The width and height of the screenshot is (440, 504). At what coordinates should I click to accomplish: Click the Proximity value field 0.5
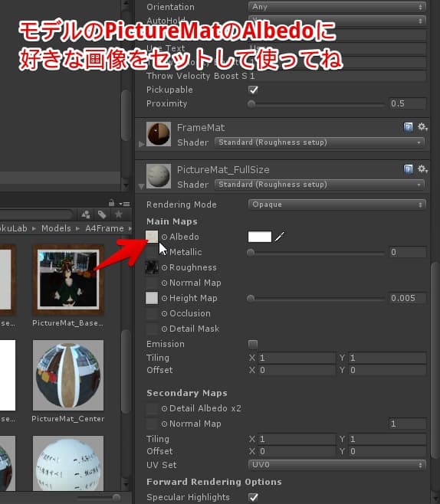point(407,103)
